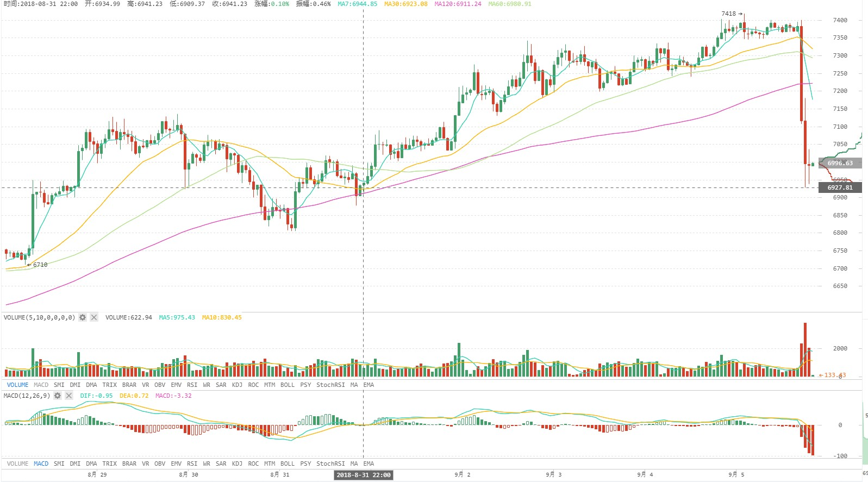Click the 7418 high price marker
This screenshot has height=482, width=868.
(728, 14)
